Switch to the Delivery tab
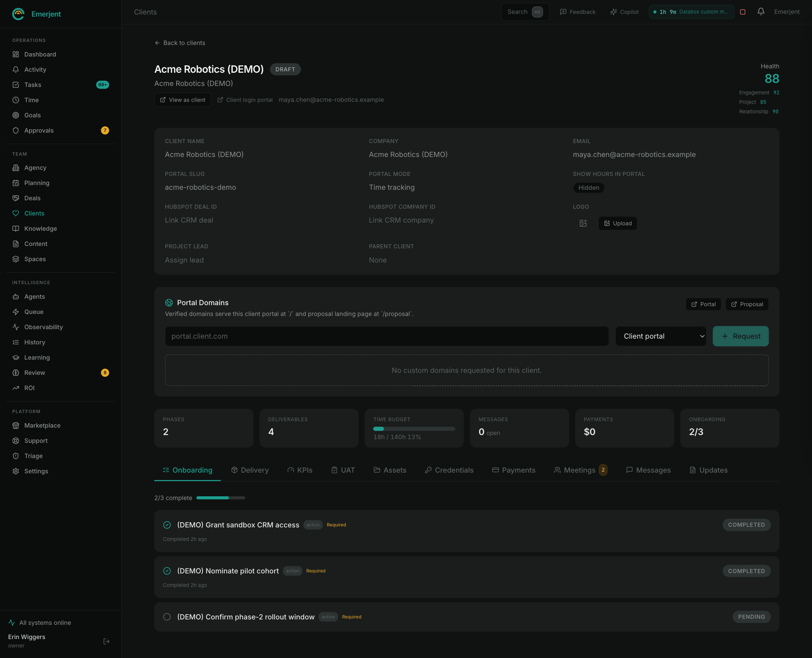812x658 pixels. click(250, 470)
